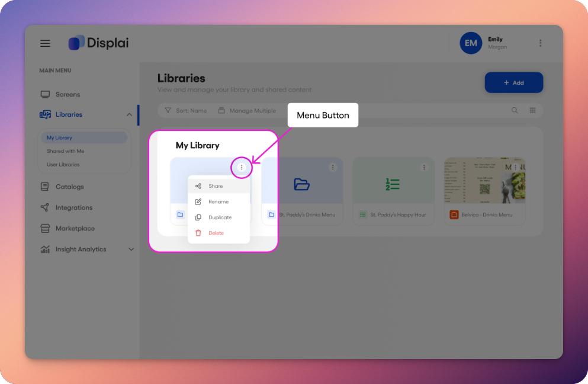Click the Integrations icon

[x=44, y=207]
